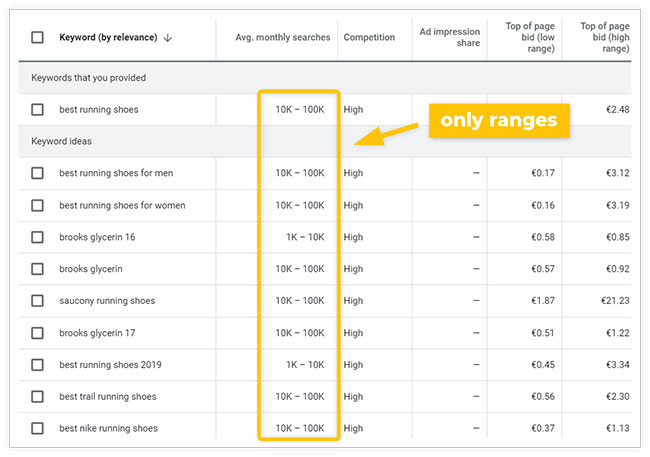
Task: Click the €3.19 high bid value
Action: tap(617, 205)
